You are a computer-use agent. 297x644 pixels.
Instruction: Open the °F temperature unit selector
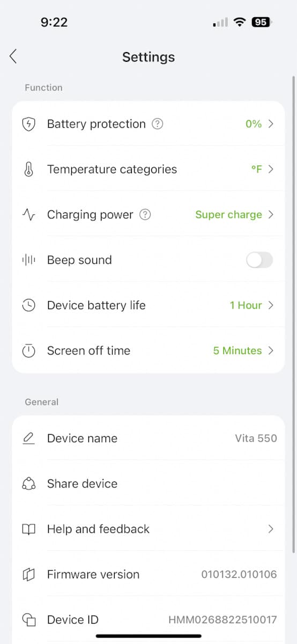tap(263, 170)
